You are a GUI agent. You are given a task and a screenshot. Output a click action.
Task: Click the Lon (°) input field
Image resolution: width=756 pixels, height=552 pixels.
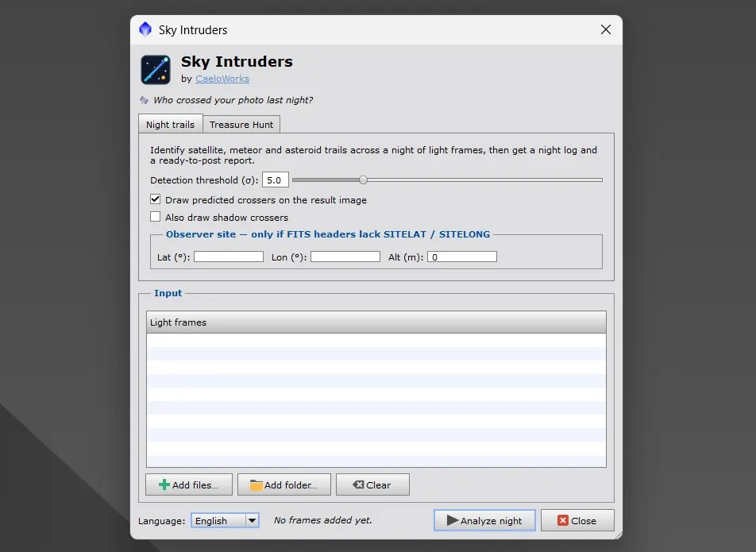(345, 257)
